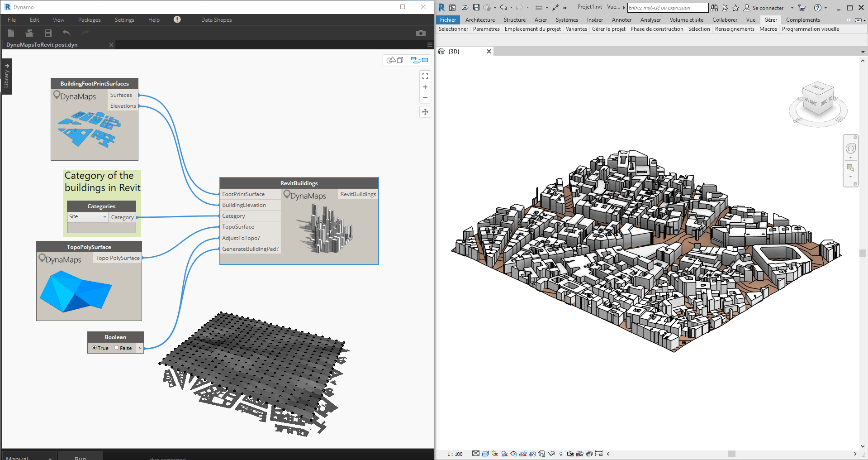Click the Revit visual style cube icon
This screenshot has width=868, height=460.
tap(485, 454)
